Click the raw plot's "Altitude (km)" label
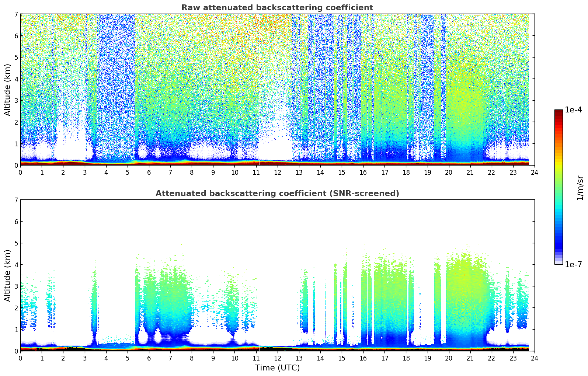 [x=8, y=90]
